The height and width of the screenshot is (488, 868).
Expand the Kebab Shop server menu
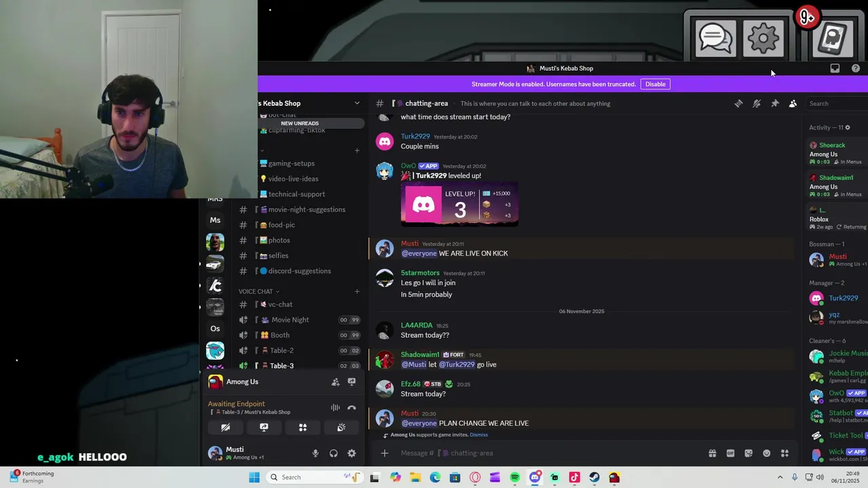click(x=357, y=103)
